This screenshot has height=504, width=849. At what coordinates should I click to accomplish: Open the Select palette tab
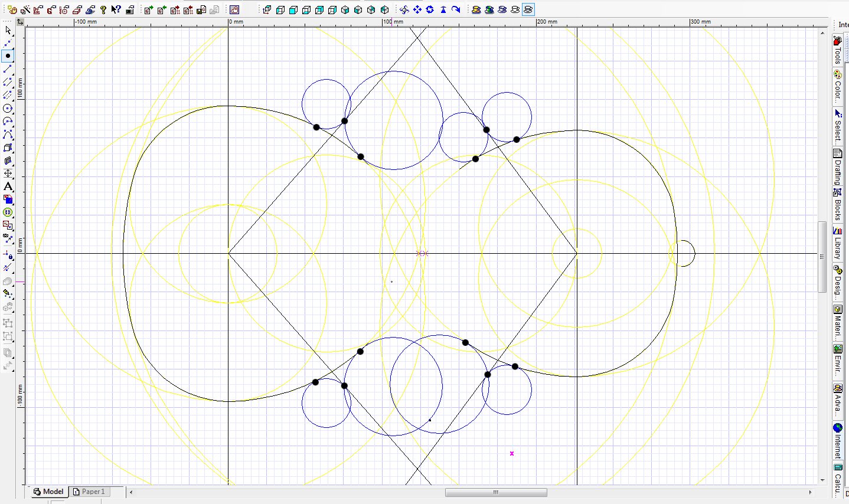[x=838, y=125]
